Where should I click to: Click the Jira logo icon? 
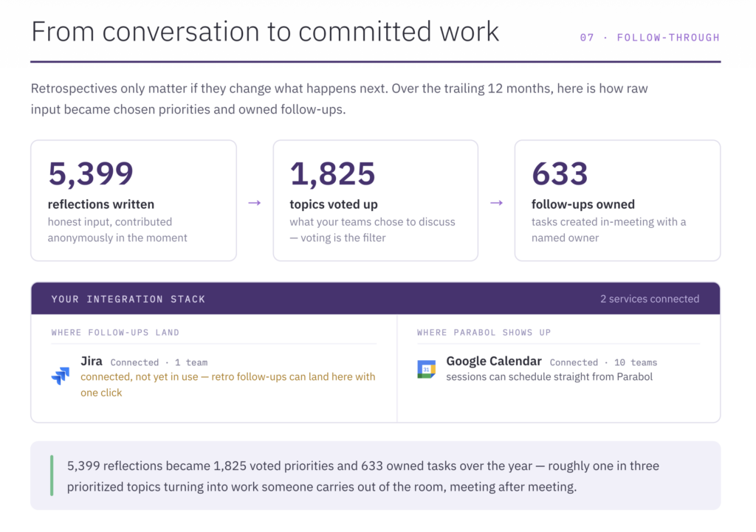click(61, 376)
